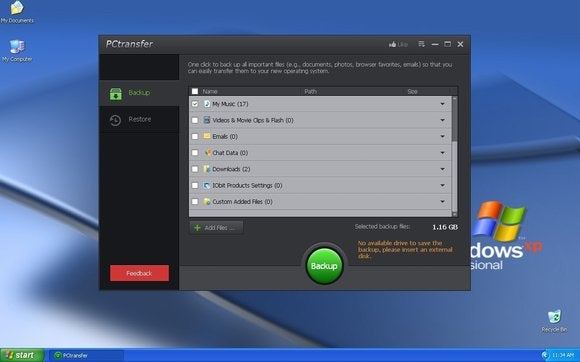
Task: Click the scrollbar up arrow in file list
Action: pyautogui.click(x=454, y=98)
